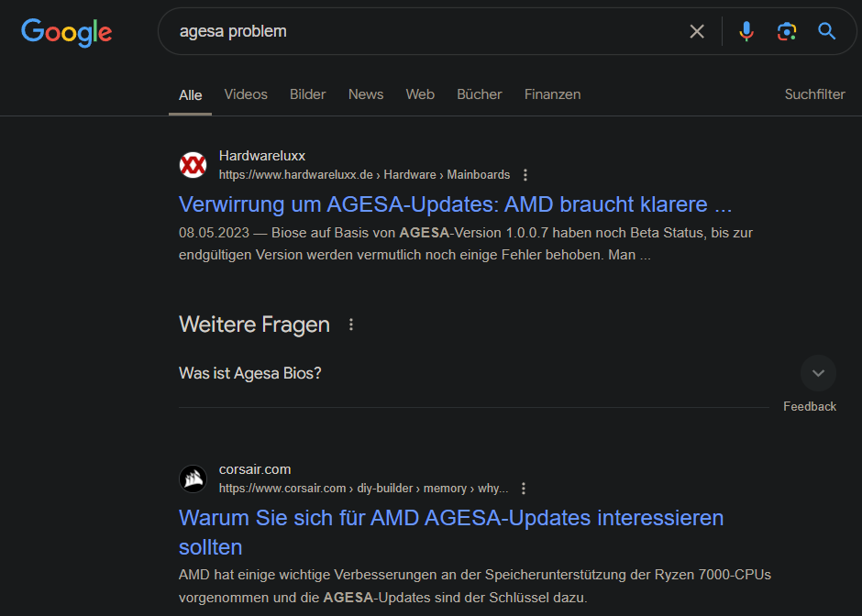Click the corsair.com breadcrumb URL

[363, 489]
